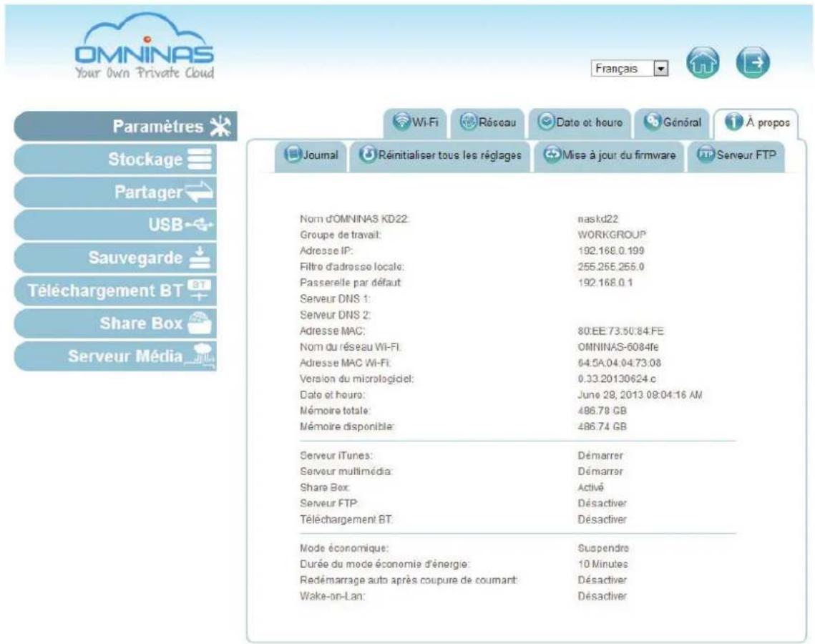Image resolution: width=815 pixels, height=644 pixels.
Task: Open the Share Box section
Action: click(115, 323)
